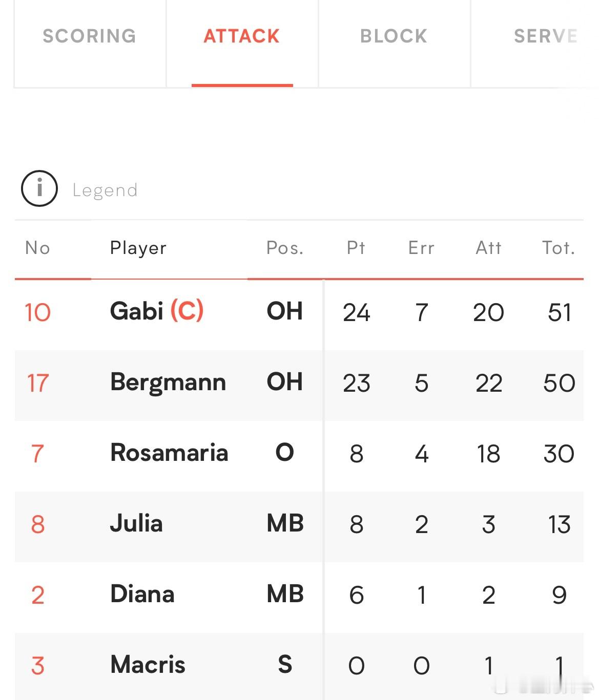
Task: Sort by the Pt column header
Action: click(356, 248)
